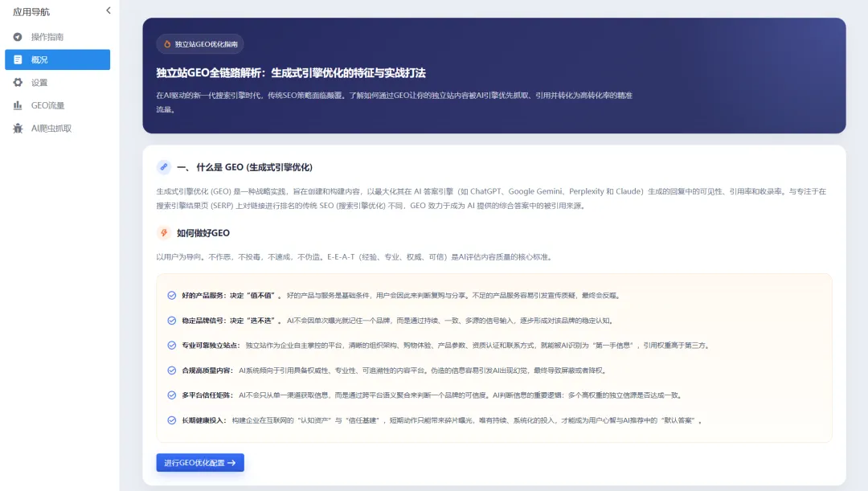Click the bar chart icon beside GEO流量
Screen dimensions: 868x491
18,105
